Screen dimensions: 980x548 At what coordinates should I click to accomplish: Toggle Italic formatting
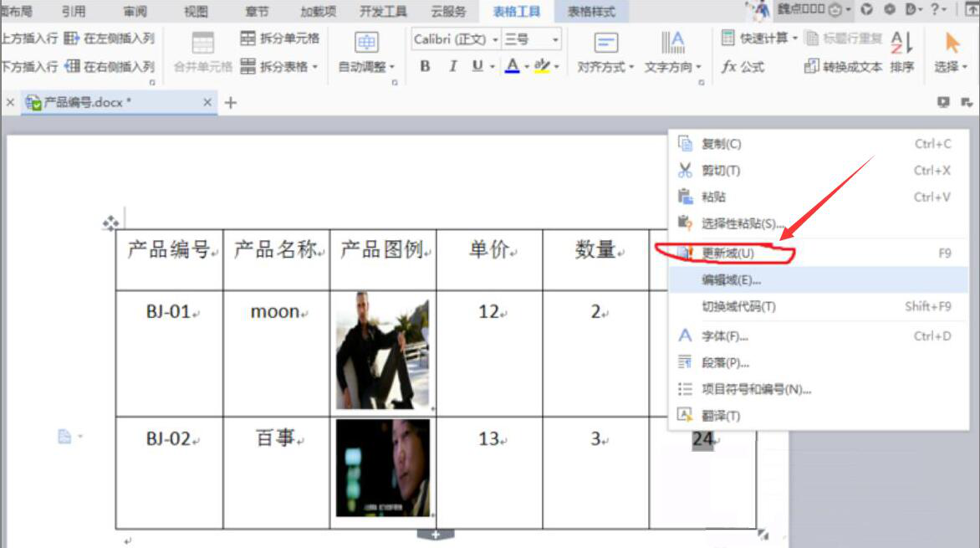point(452,66)
